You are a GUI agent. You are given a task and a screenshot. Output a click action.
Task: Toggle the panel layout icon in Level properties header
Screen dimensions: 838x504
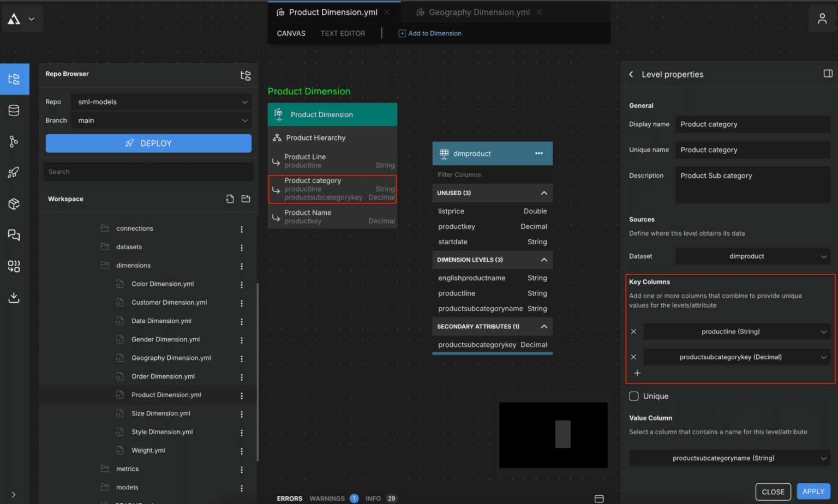828,73
